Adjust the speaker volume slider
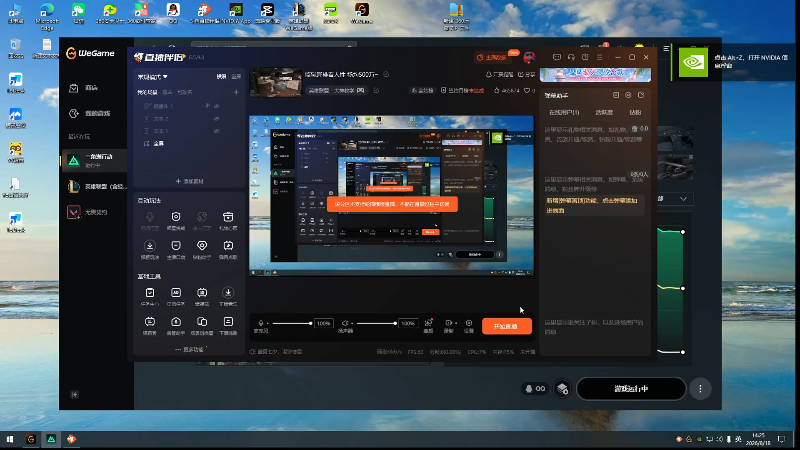This screenshot has width=800, height=450. (x=377, y=323)
